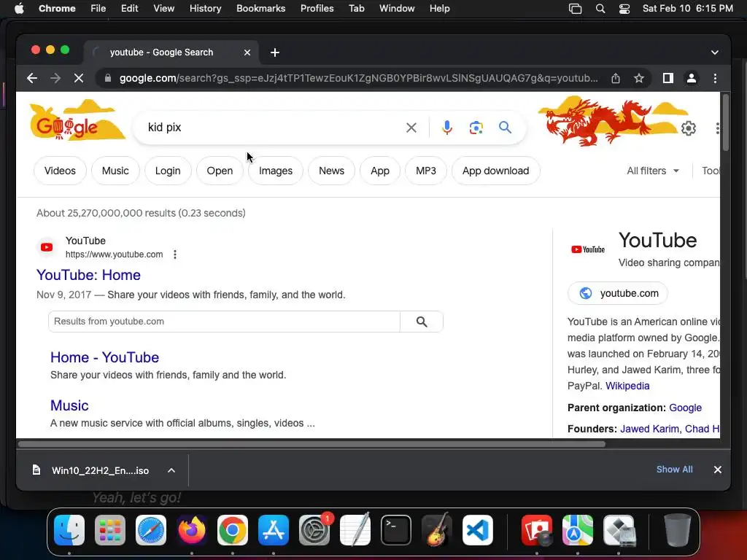Open the 'Home - YouTube' sitelink

tap(105, 357)
